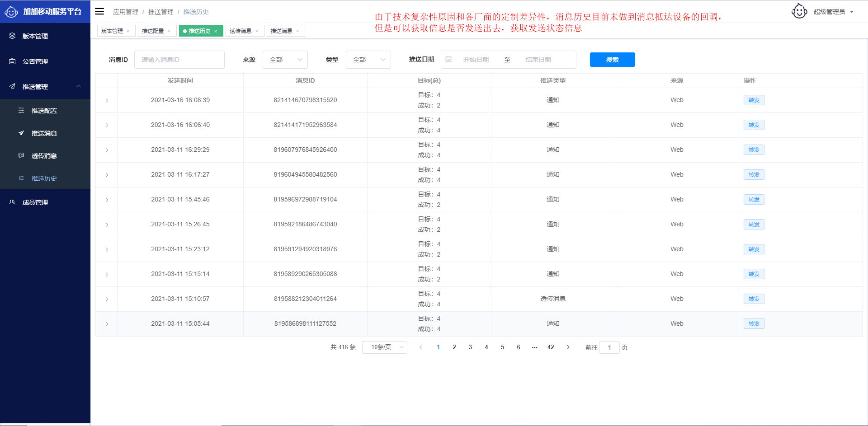Close the 推送配置 tab with its x

(169, 31)
